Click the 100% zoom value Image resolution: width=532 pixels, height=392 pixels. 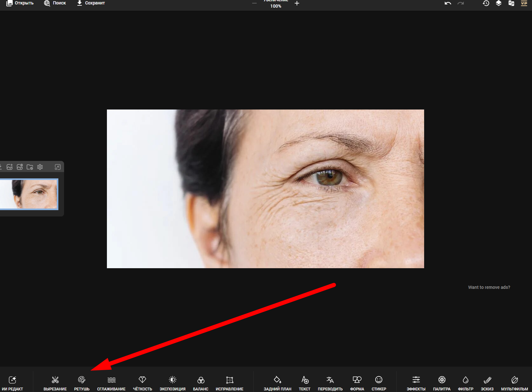coord(276,6)
